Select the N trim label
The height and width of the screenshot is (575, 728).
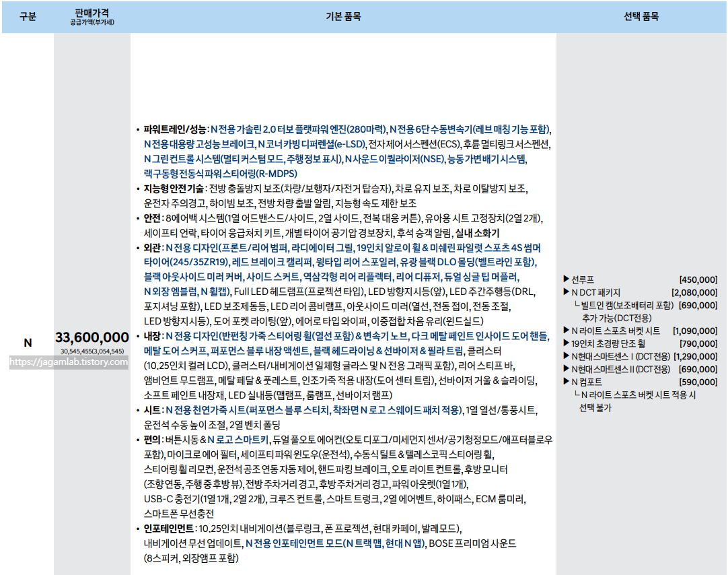28,343
